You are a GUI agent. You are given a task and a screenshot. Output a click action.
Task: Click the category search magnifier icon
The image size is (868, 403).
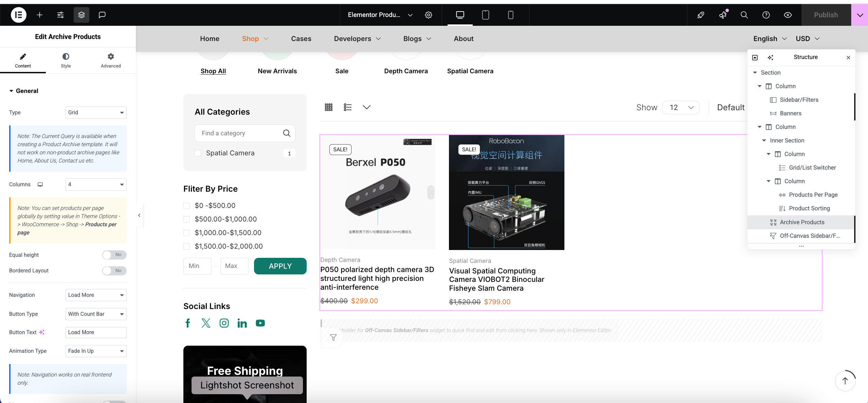(287, 133)
